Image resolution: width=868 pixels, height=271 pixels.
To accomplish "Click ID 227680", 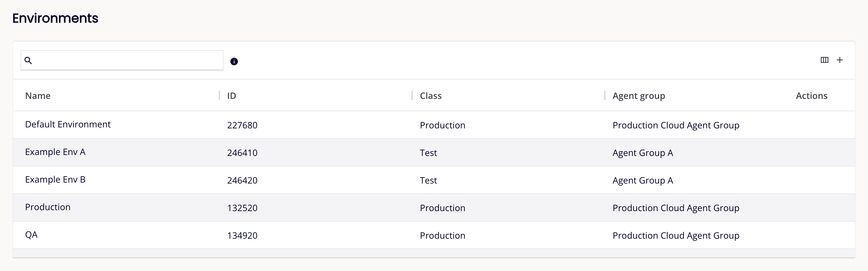I will (242, 126).
